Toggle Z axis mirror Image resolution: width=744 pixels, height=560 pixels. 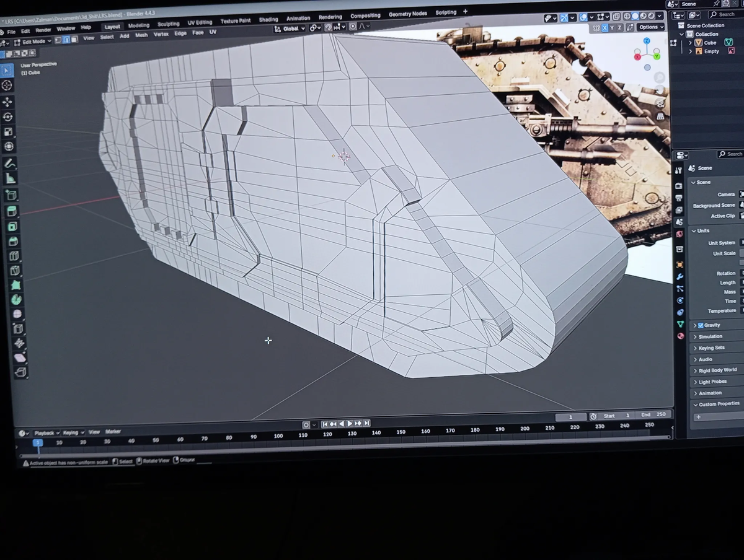(x=620, y=27)
